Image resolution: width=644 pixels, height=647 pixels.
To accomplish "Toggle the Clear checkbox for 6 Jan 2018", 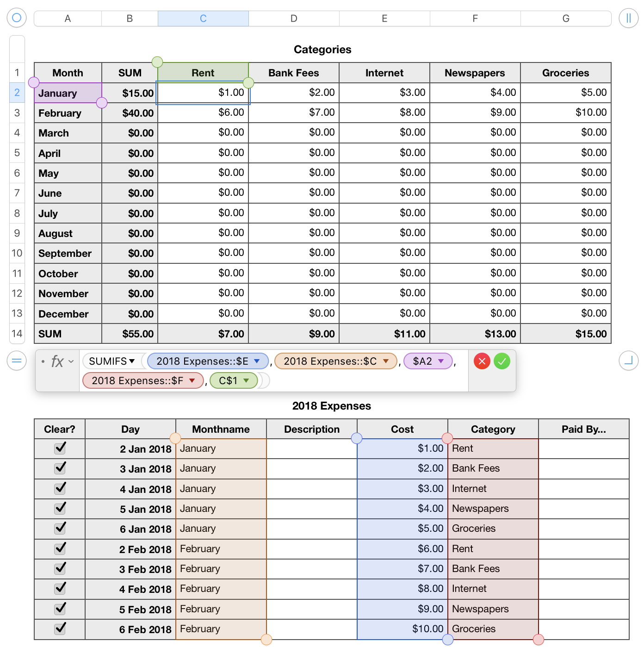I will coord(60,528).
